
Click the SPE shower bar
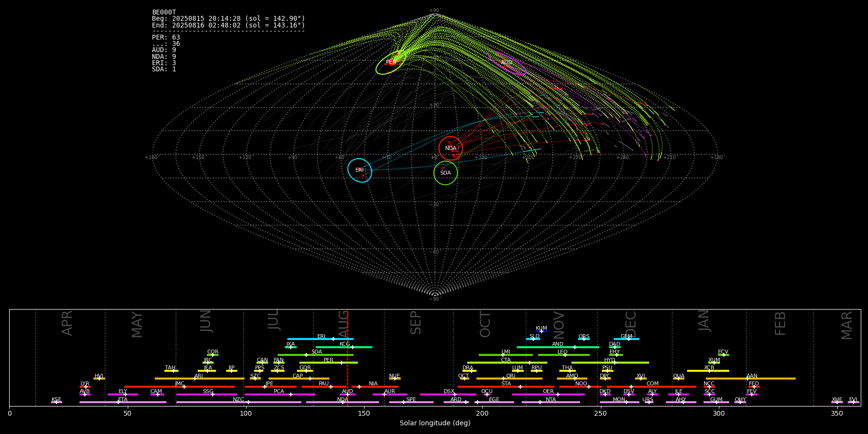click(411, 402)
